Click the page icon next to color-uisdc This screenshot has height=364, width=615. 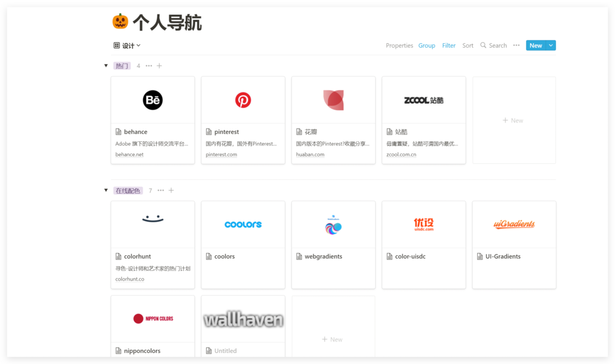(x=389, y=256)
